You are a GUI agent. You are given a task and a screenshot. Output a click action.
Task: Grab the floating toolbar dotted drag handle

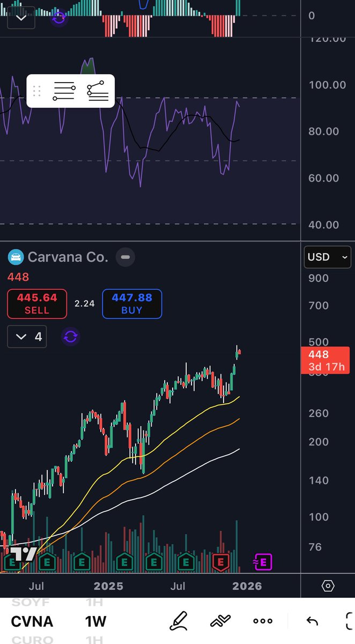37,91
